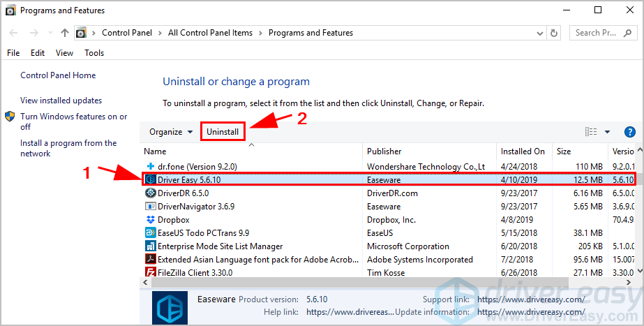Click the horizontal scrollbar left arrow
The height and width of the screenshot is (326, 644).
click(x=145, y=283)
